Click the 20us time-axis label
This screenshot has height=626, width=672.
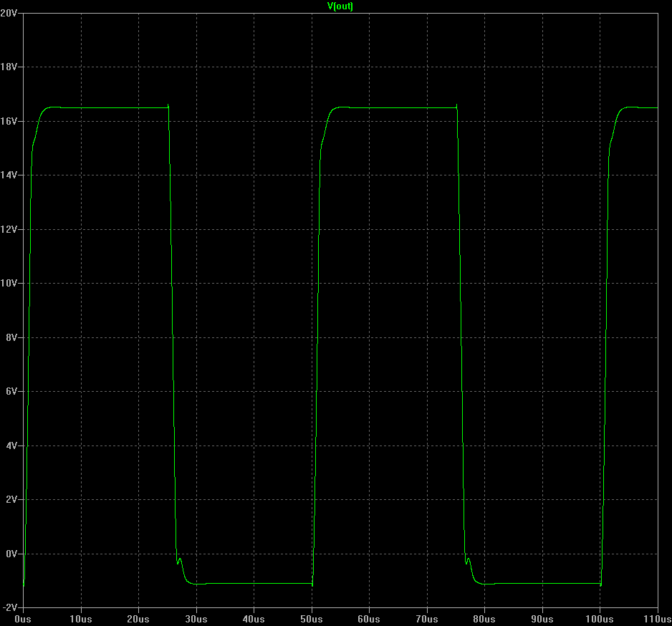pyautogui.click(x=138, y=619)
